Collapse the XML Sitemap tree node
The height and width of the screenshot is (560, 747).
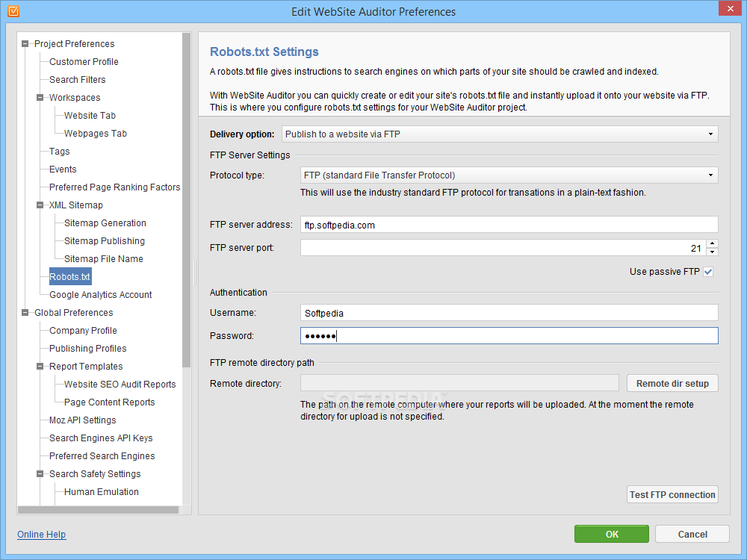point(40,205)
